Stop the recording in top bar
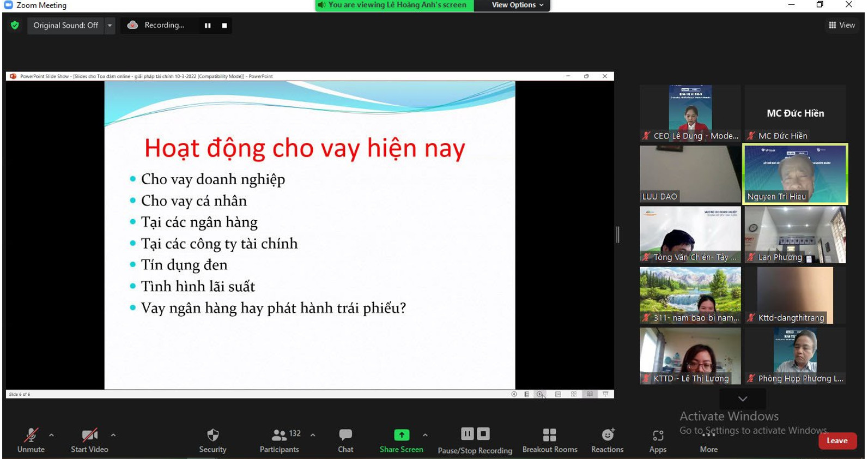The image size is (868, 459). (224, 25)
